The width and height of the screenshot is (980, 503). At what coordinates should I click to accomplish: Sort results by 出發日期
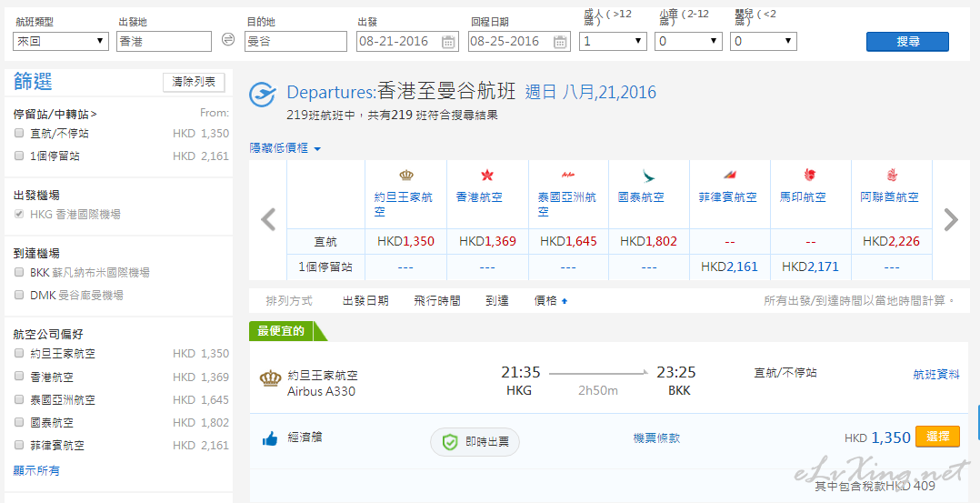(x=365, y=301)
